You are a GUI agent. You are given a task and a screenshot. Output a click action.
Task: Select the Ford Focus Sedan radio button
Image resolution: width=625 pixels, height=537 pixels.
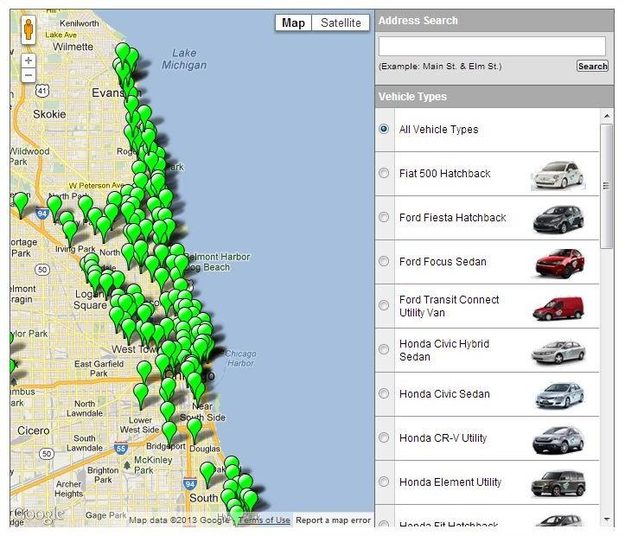(x=384, y=261)
